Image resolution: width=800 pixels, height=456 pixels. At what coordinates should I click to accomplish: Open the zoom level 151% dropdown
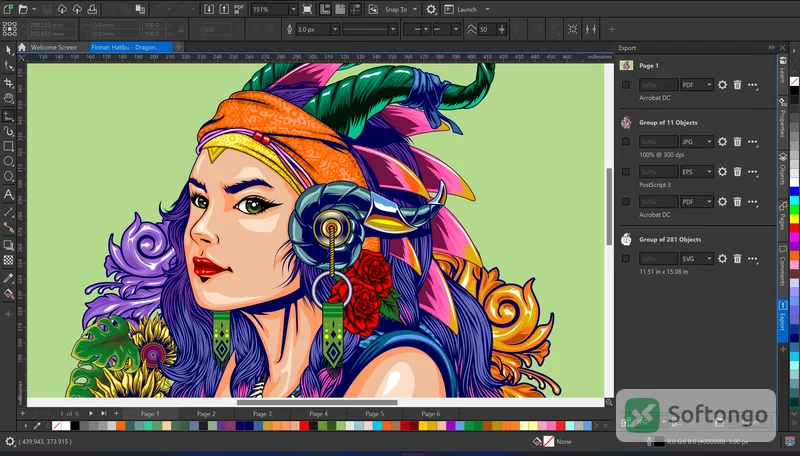click(293, 9)
